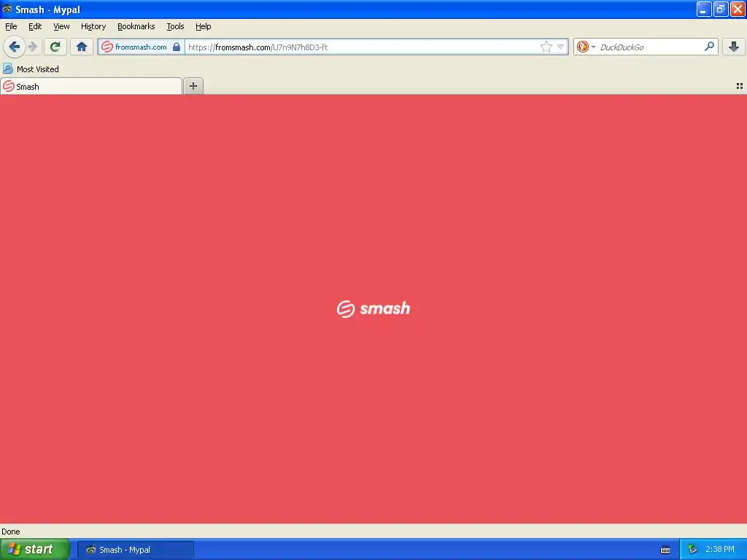This screenshot has width=747, height=560.
Task: Click the search magnifier icon
Action: (709, 46)
